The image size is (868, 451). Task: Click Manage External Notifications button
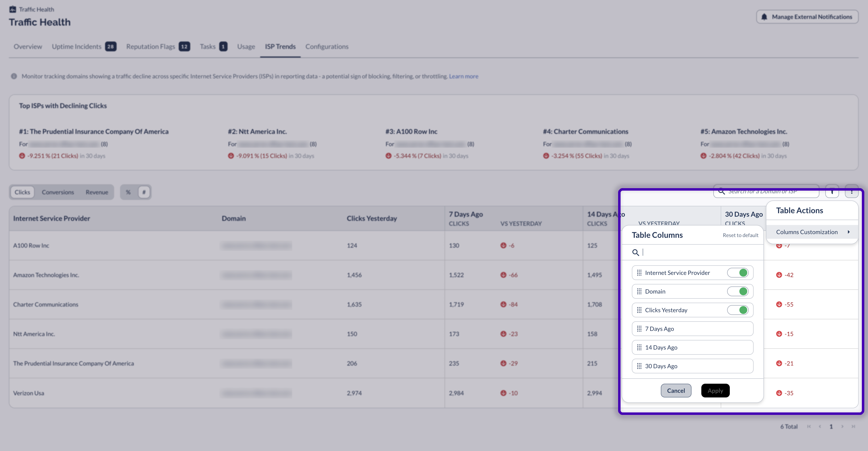(807, 17)
